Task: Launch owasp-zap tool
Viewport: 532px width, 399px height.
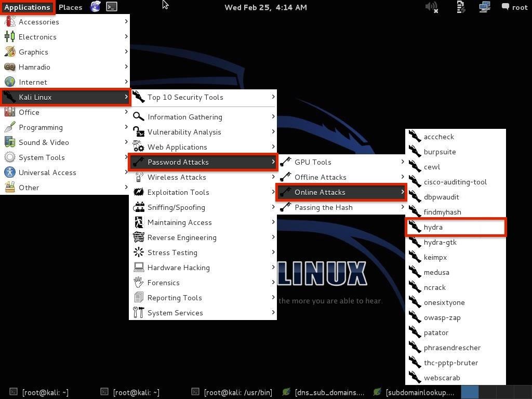Action: pyautogui.click(x=455, y=317)
